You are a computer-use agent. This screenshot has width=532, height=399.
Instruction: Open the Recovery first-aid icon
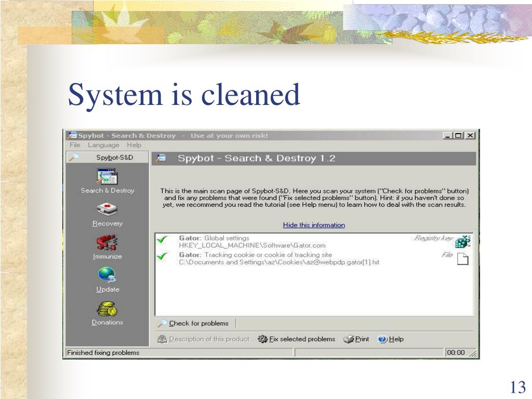point(107,209)
